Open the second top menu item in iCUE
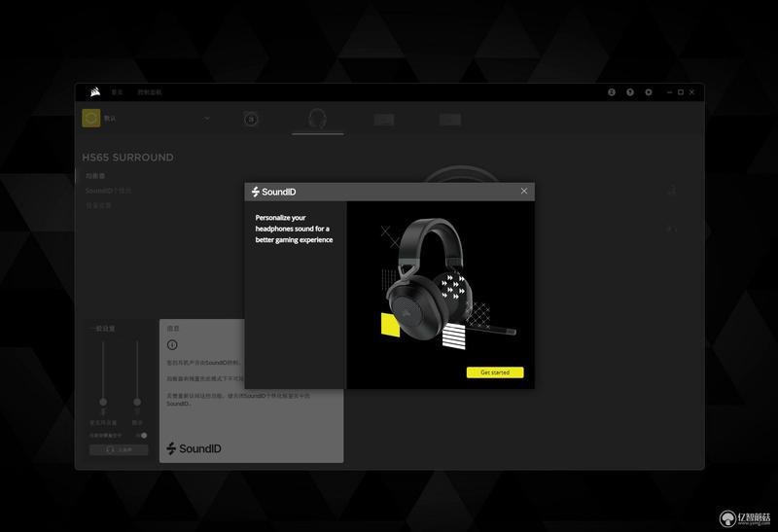This screenshot has height=532, width=778. tap(150, 92)
